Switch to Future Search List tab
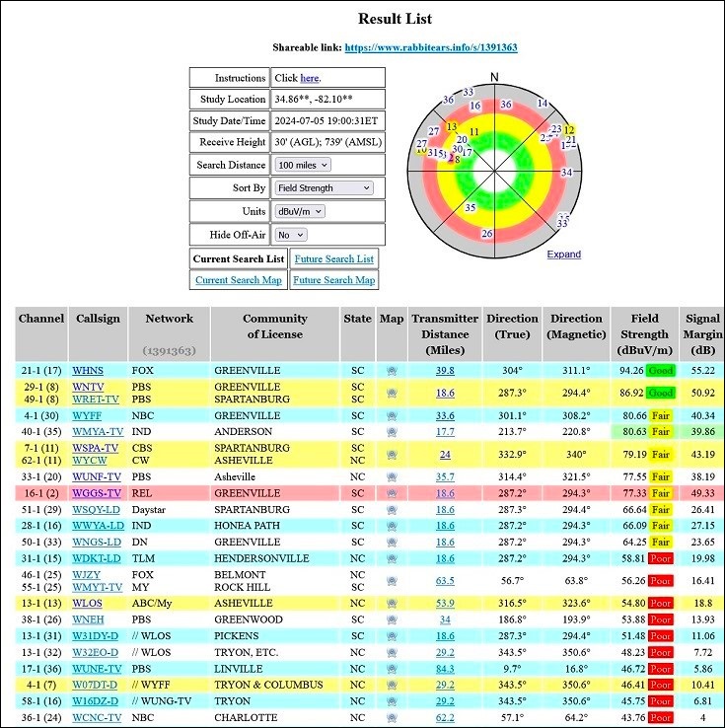 333,258
